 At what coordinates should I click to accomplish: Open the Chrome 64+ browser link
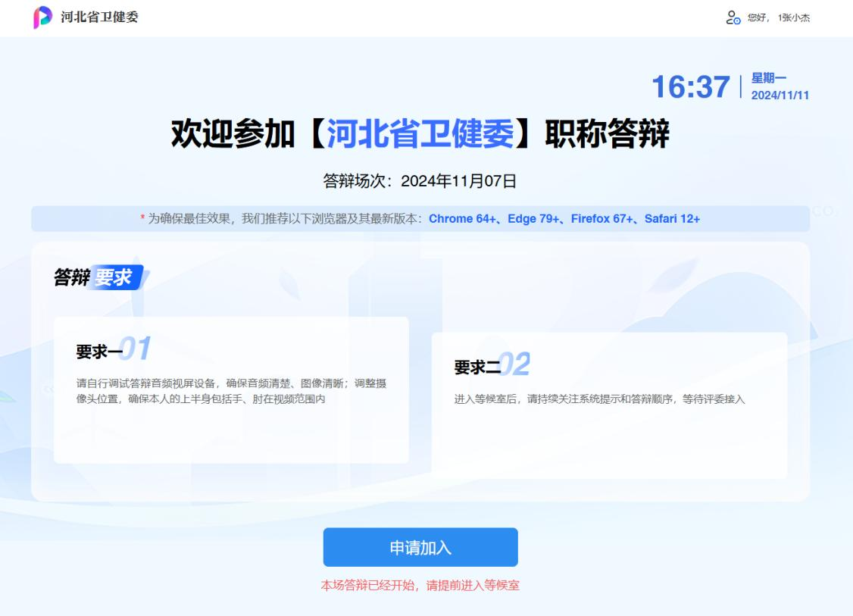pos(464,219)
